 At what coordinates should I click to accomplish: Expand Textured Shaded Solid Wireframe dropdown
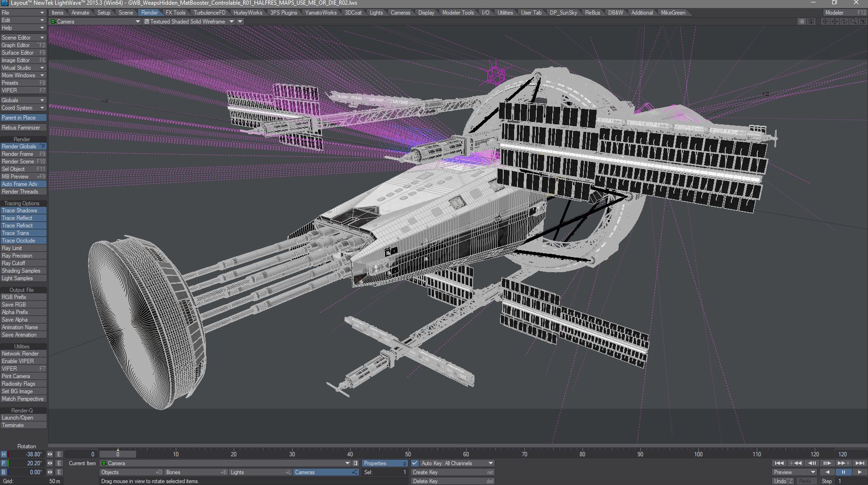tap(189, 22)
